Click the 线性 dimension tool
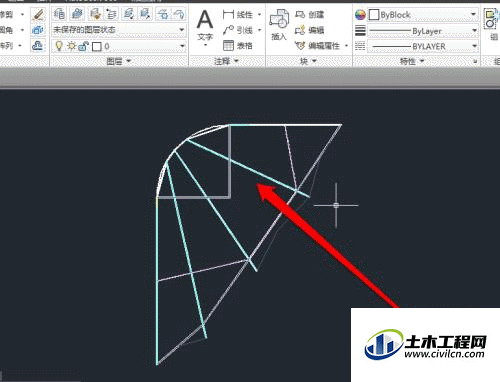500x382 pixels. click(x=237, y=14)
